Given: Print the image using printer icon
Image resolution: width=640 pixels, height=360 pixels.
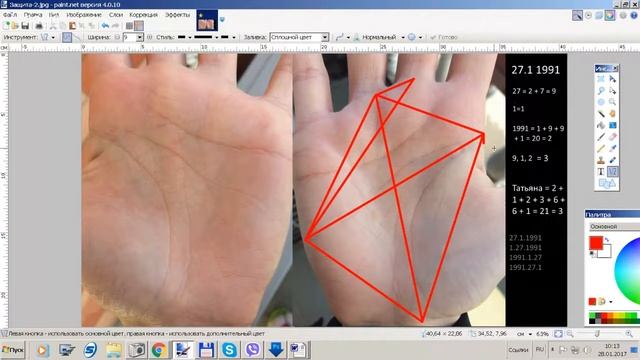Looking at the screenshot, I should pyautogui.click(x=39, y=26).
